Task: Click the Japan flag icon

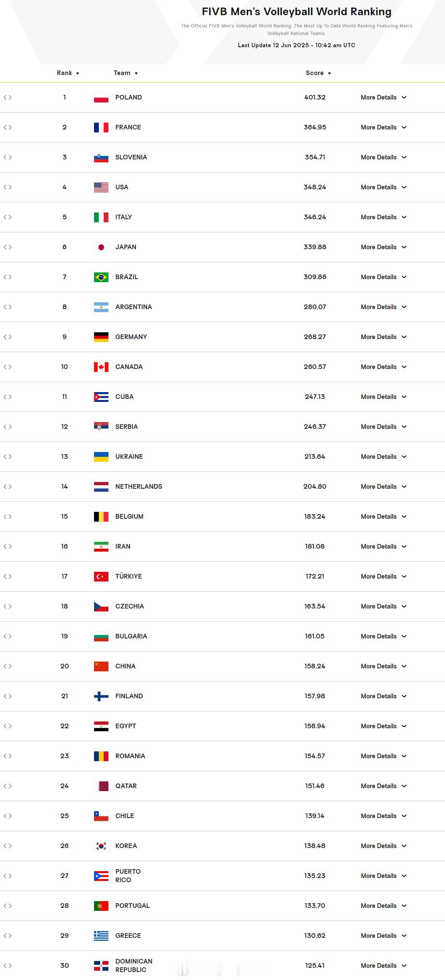Action: pyautogui.click(x=101, y=247)
